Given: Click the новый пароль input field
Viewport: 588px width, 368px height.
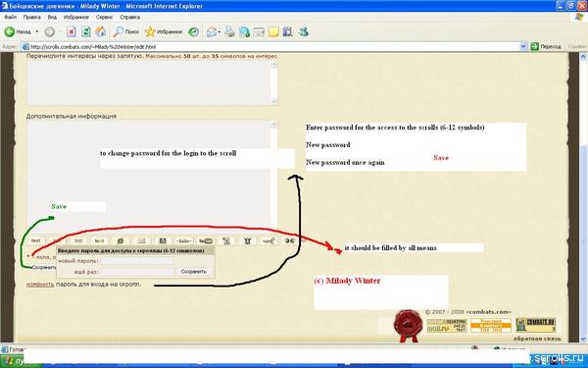Looking at the screenshot, I should (137, 261).
